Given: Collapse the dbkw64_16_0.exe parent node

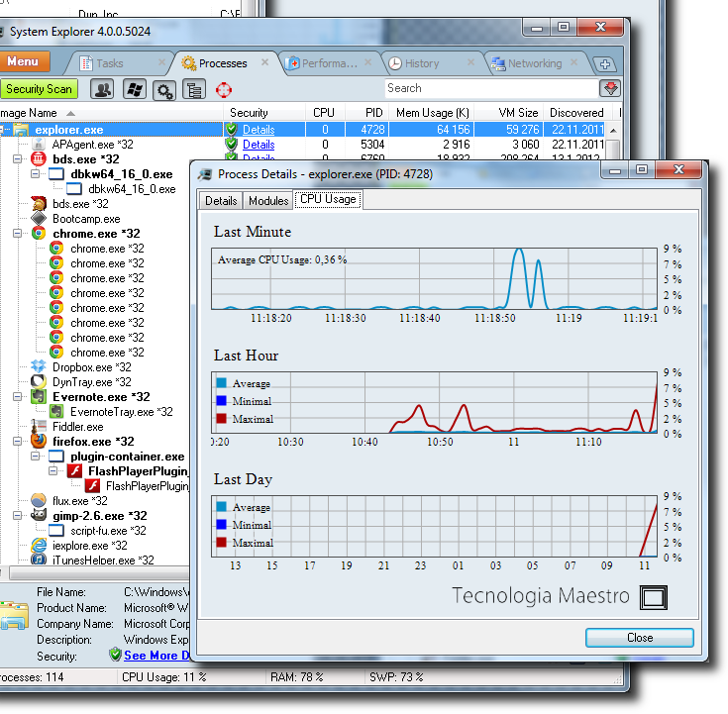Looking at the screenshot, I should point(36,174).
